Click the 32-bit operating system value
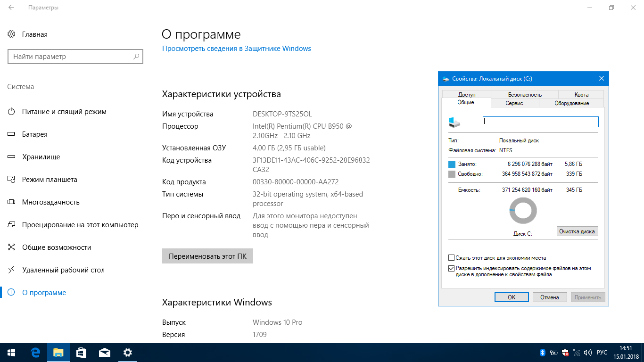 (x=308, y=199)
